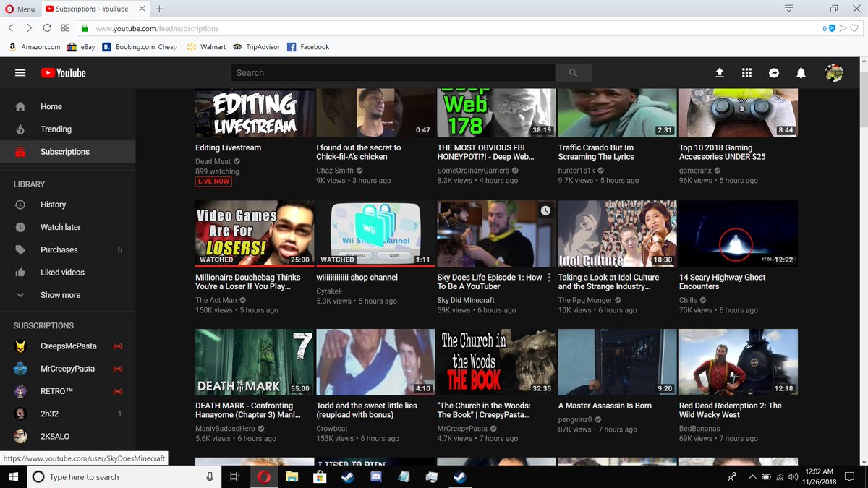This screenshot has height=488, width=868.
Task: Click the Opera forward arrow
Action: 29,28
